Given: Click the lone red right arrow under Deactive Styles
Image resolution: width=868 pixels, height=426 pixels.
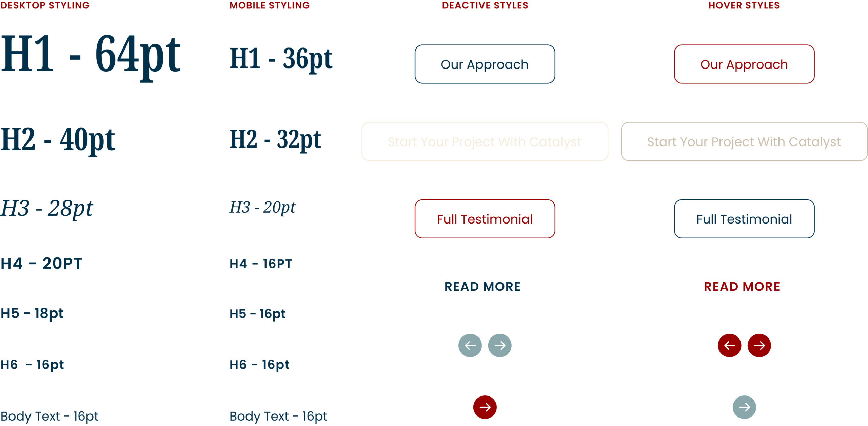Looking at the screenshot, I should click(x=485, y=407).
